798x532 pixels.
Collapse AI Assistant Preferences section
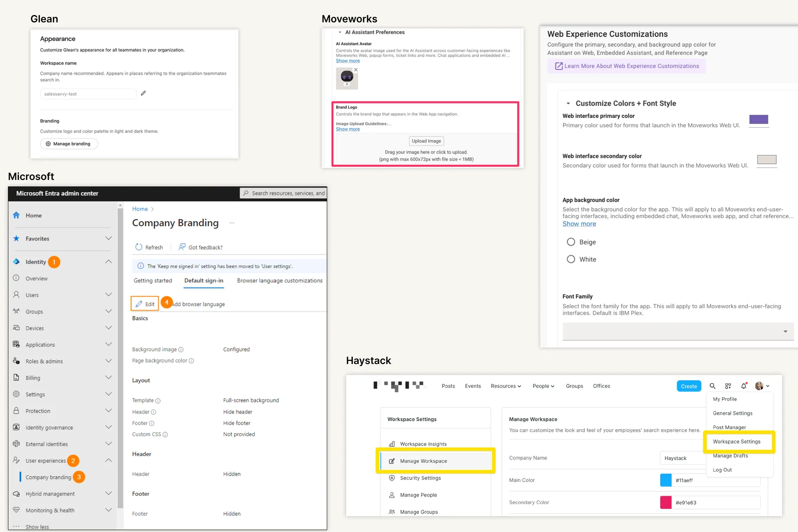[340, 32]
